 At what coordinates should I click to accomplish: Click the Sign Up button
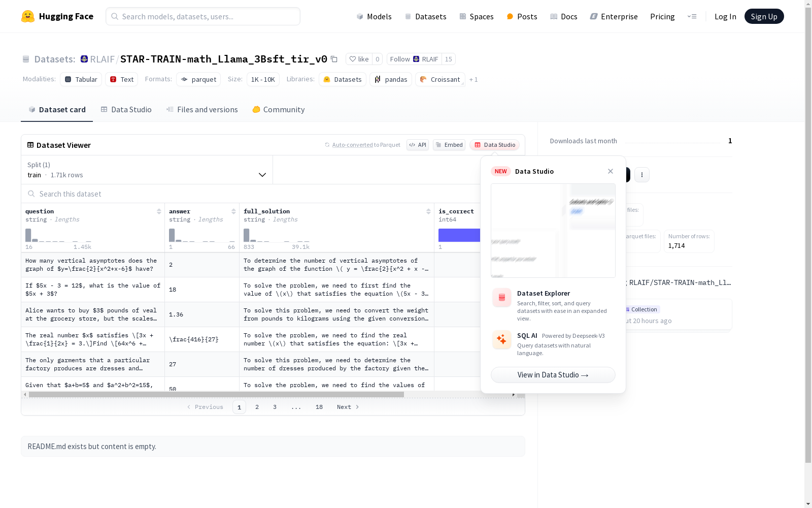(764, 16)
